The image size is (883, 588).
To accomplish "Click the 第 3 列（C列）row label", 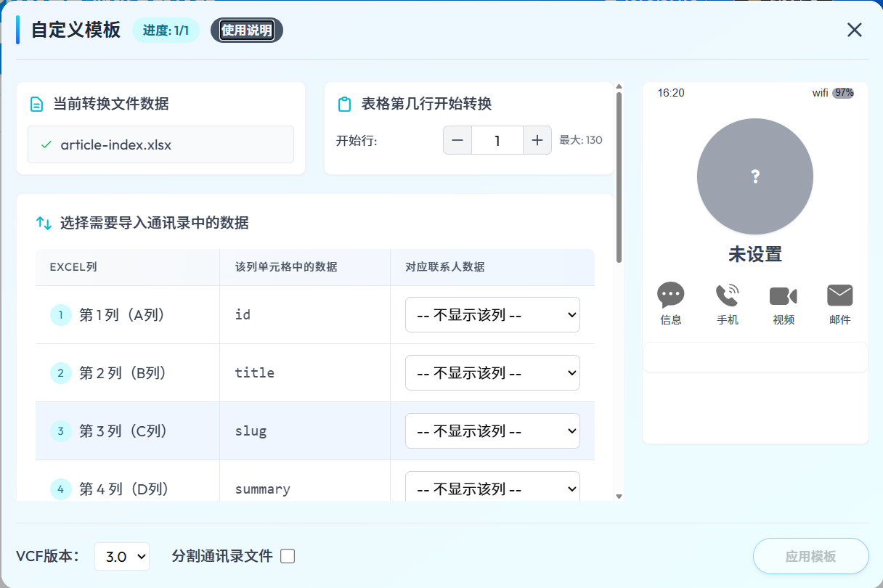I will coord(123,431).
